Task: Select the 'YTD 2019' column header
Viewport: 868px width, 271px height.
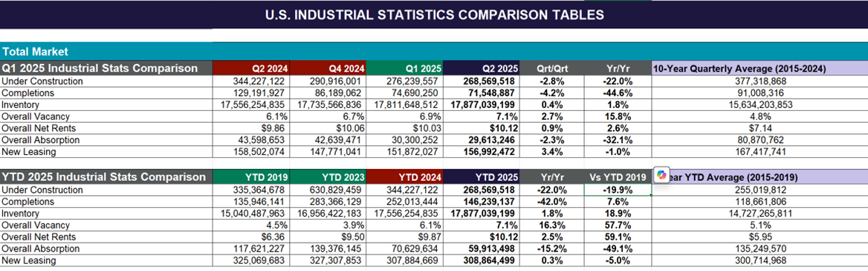Action: [x=250, y=177]
